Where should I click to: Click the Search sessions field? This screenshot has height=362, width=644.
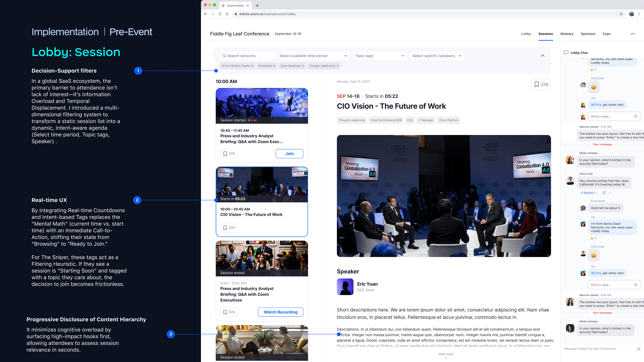tap(247, 56)
